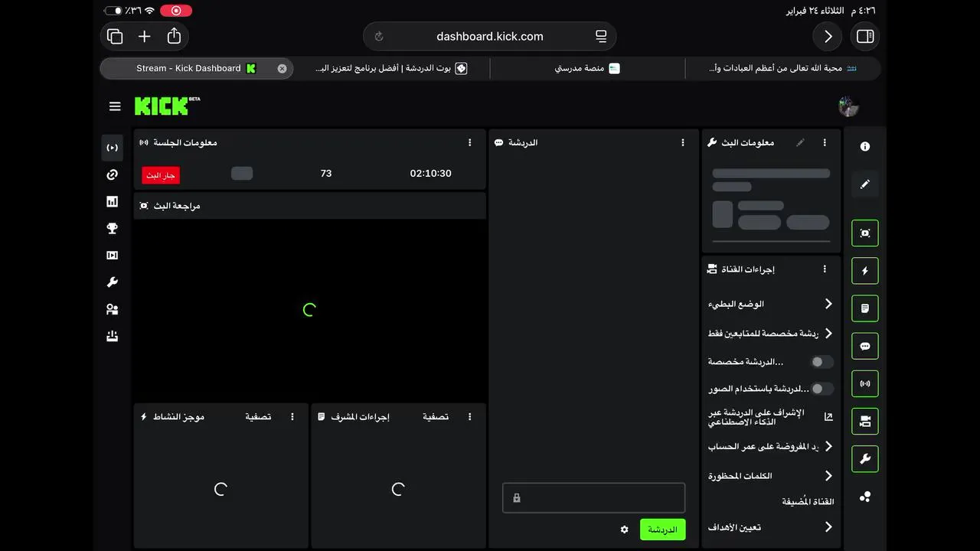Toggle the stream info wrench widget in right rail
The image size is (980, 551).
click(865, 459)
